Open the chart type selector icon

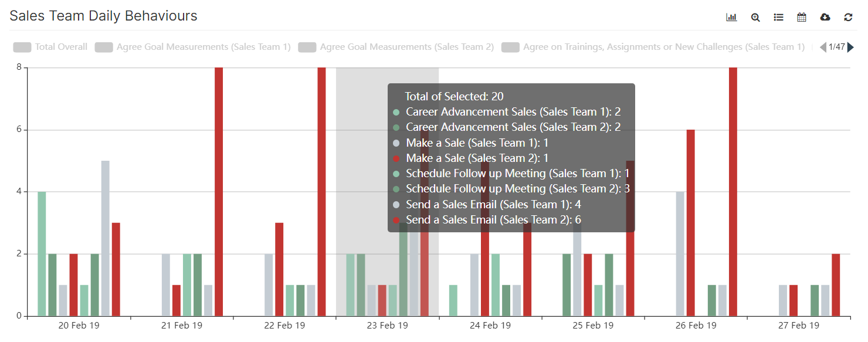[731, 17]
